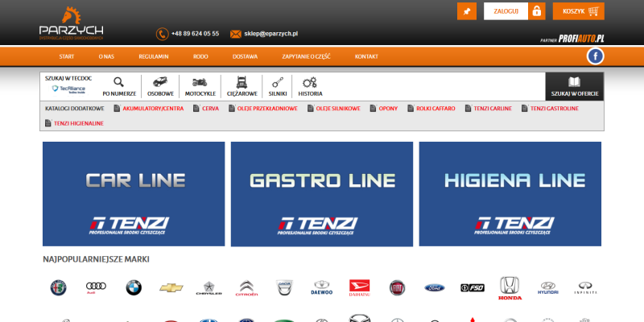Go to the Regulamin menu item
The height and width of the screenshot is (322, 644).
153,56
